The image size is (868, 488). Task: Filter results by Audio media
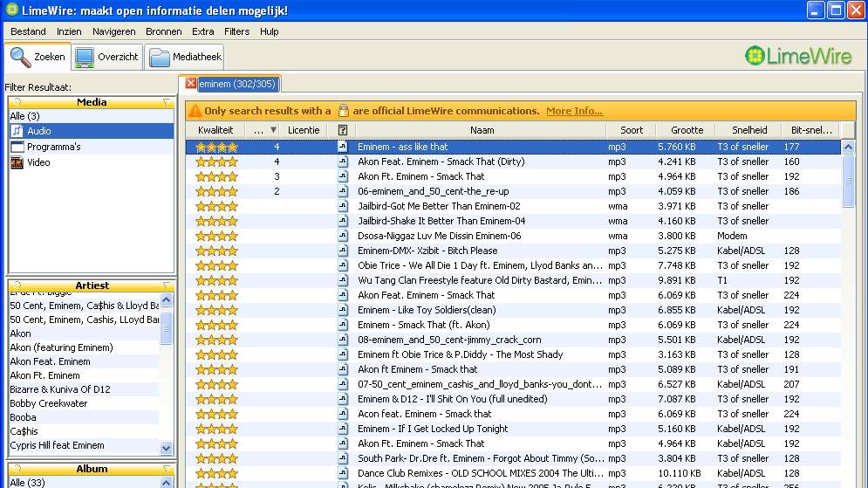[x=92, y=131]
